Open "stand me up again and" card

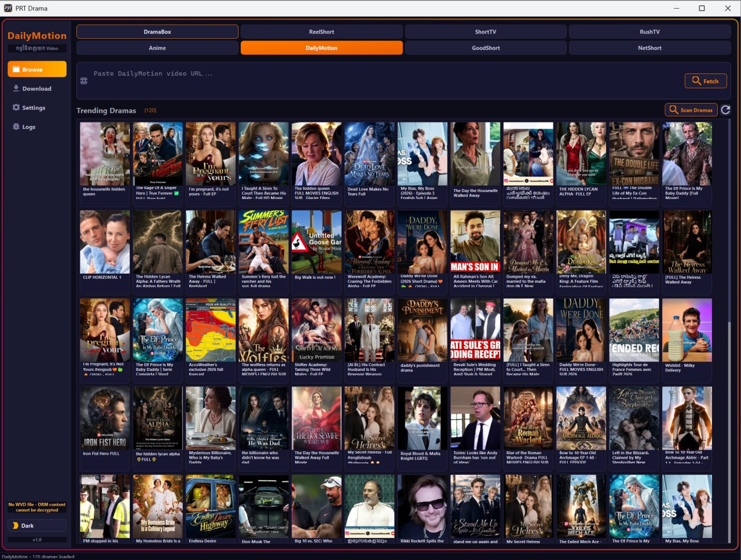tap(476, 510)
